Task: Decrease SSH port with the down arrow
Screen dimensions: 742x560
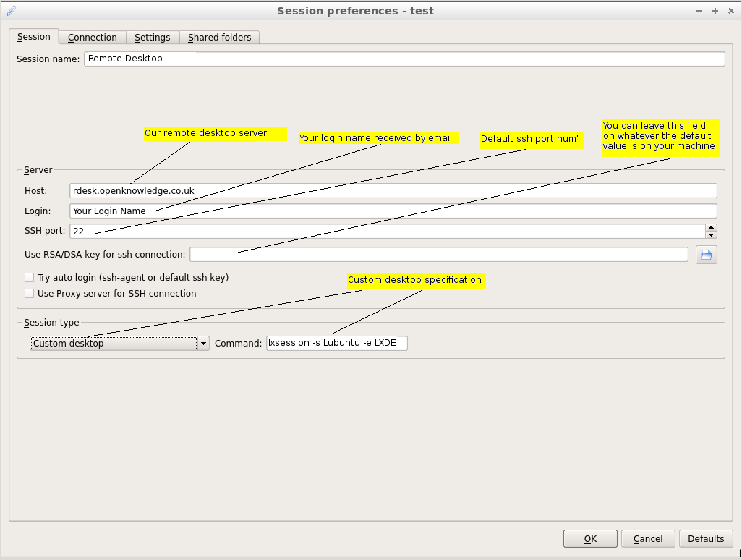Action: pos(711,235)
